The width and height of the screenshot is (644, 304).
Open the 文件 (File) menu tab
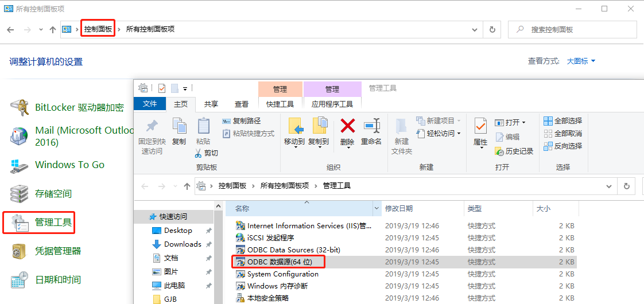[150, 104]
